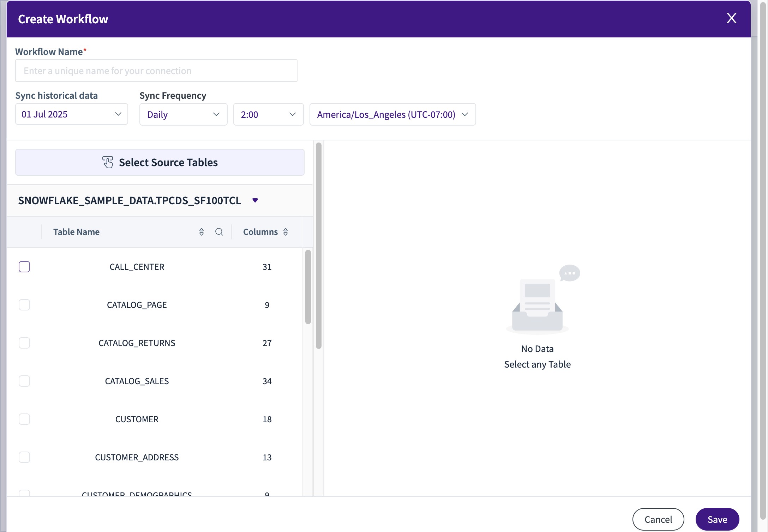This screenshot has width=768, height=532.
Task: Sort tables using Table Name sort arrows
Action: 202,232
